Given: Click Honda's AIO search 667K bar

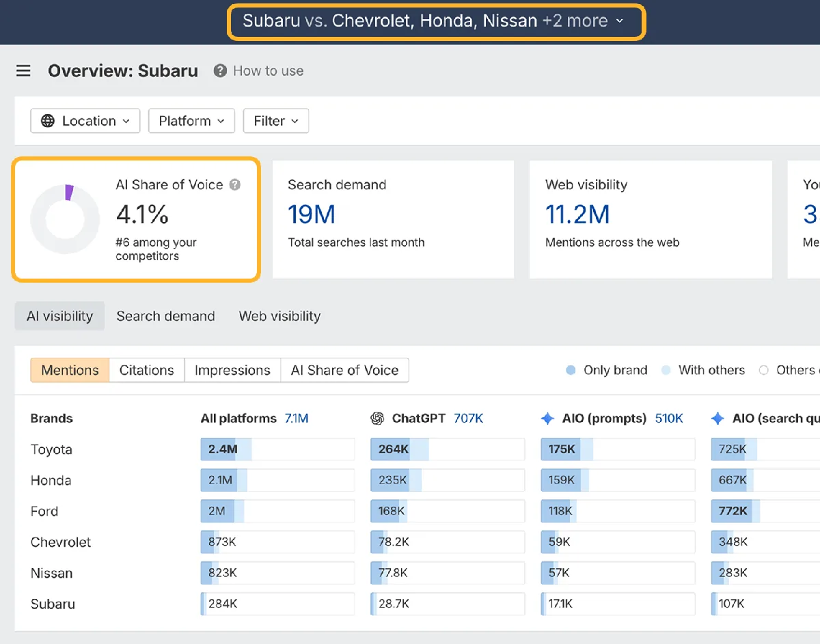Looking at the screenshot, I should [765, 480].
